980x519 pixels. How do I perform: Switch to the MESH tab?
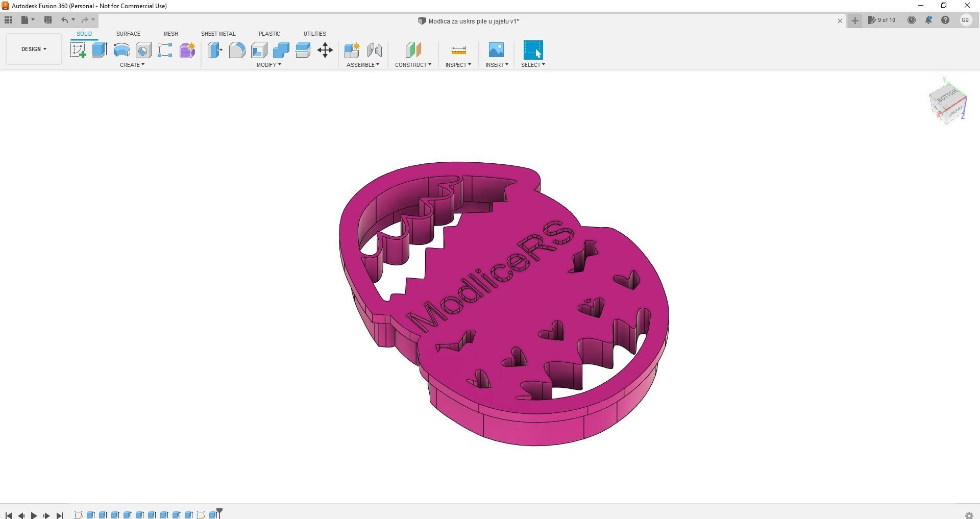pyautogui.click(x=171, y=34)
